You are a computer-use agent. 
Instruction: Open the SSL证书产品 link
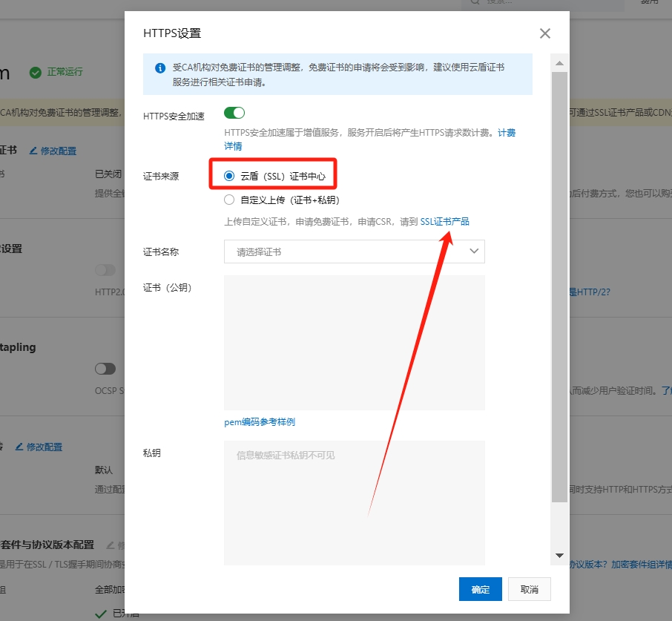444,222
